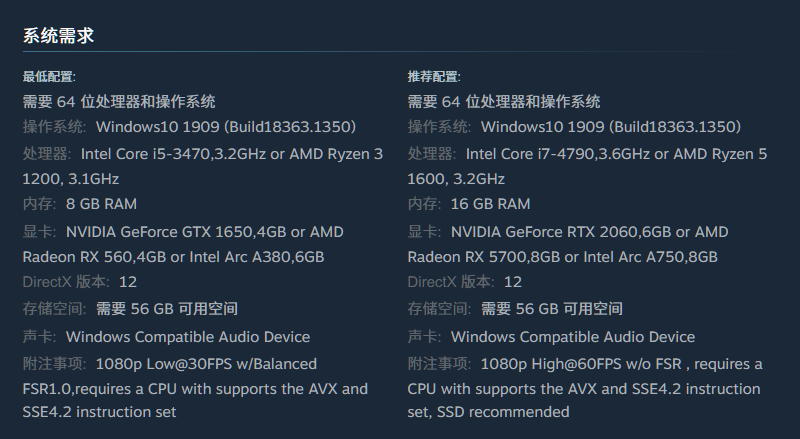Click the 64 位处理器 line under 最低配置
This screenshot has height=439, width=800.
coord(119,101)
